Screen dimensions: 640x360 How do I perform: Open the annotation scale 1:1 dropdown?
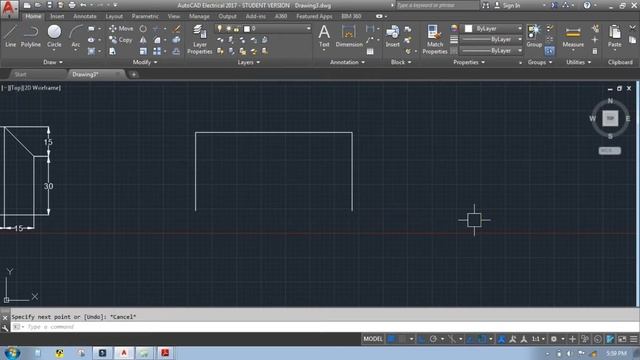tap(538, 339)
